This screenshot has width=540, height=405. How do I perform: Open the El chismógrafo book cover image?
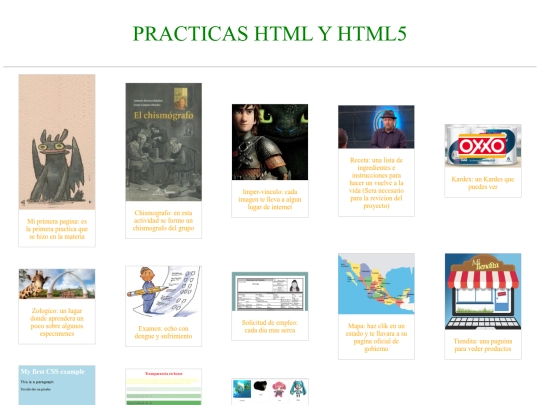[164, 142]
